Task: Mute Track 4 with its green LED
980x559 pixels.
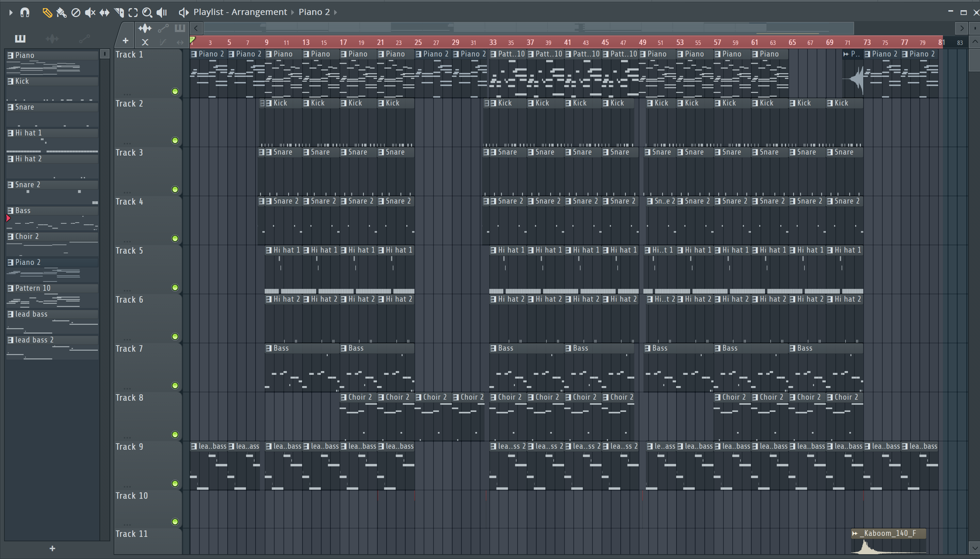Action: tap(175, 238)
